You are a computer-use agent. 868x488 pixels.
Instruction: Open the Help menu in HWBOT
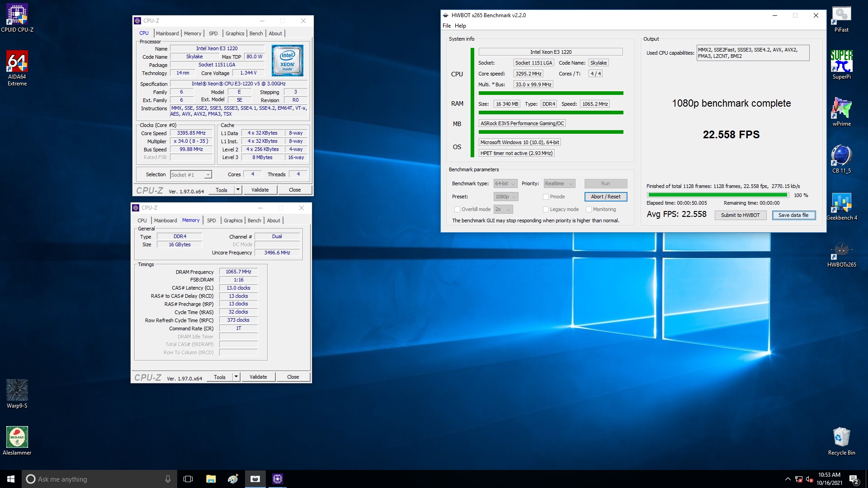point(460,26)
